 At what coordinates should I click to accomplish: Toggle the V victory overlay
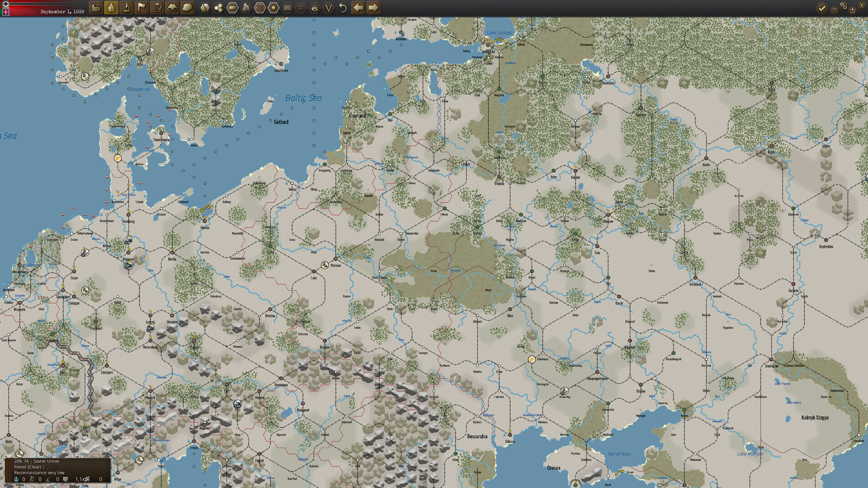329,8
